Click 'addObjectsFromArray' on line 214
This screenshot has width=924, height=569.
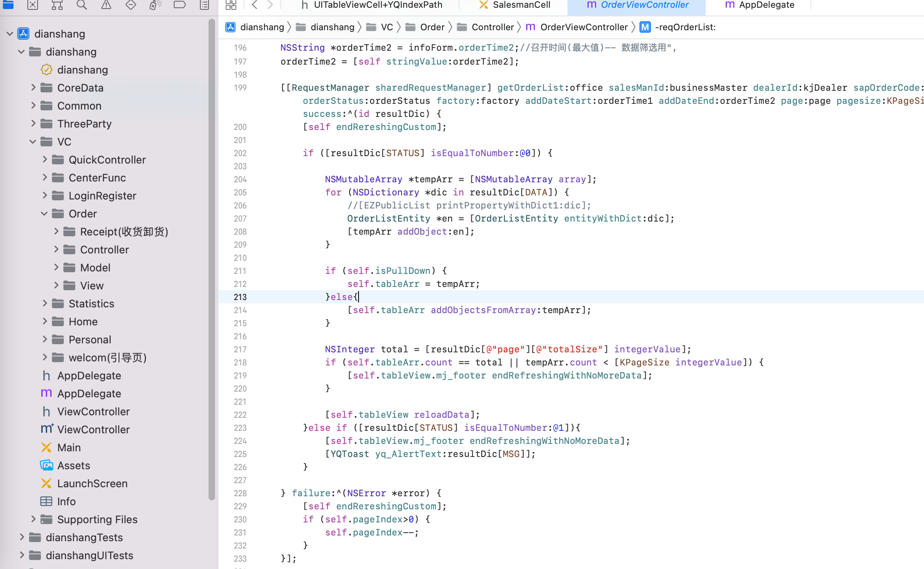pyautogui.click(x=483, y=310)
